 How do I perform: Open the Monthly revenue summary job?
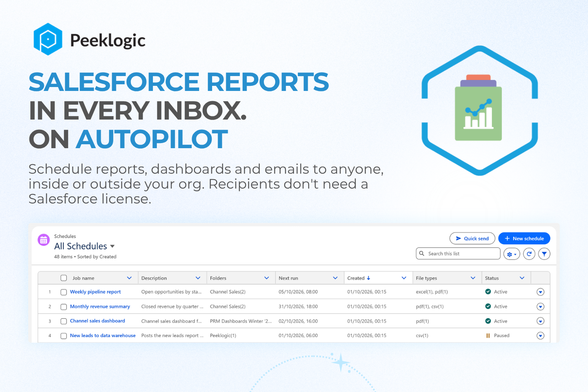[100, 307]
